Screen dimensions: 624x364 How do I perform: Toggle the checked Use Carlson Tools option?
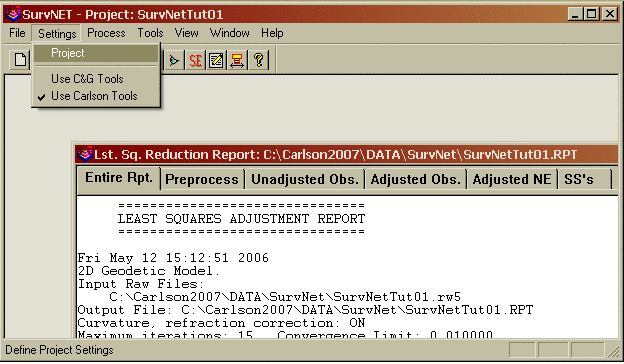point(96,96)
